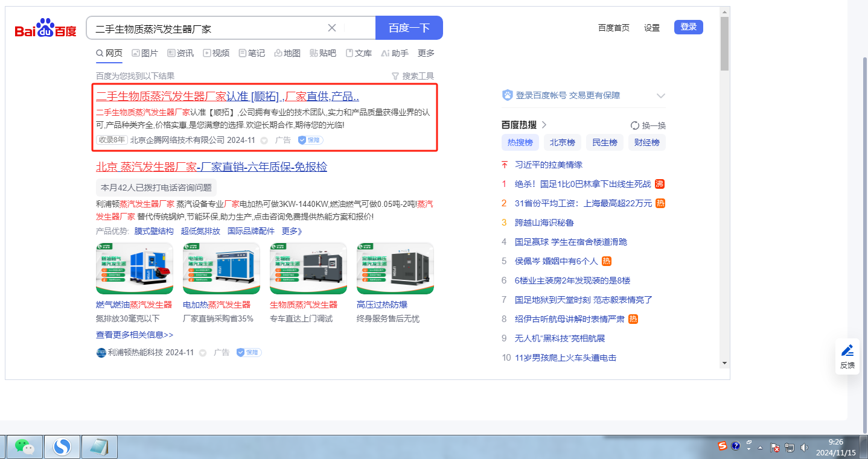
Task: Select the 民生榜 hot list tab
Action: [605, 143]
